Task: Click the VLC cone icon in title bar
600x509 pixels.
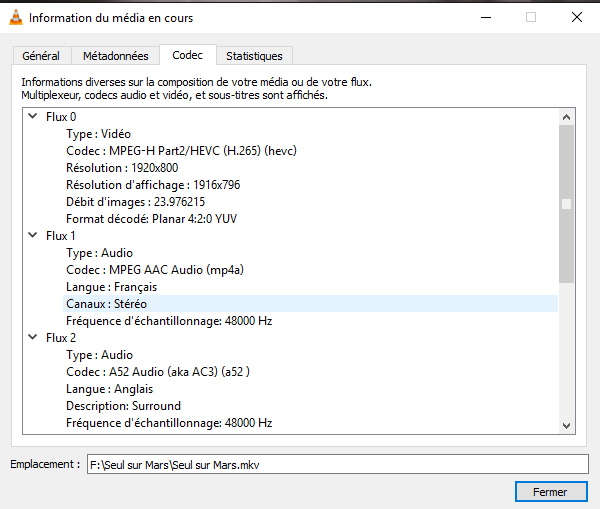Action: (x=16, y=18)
